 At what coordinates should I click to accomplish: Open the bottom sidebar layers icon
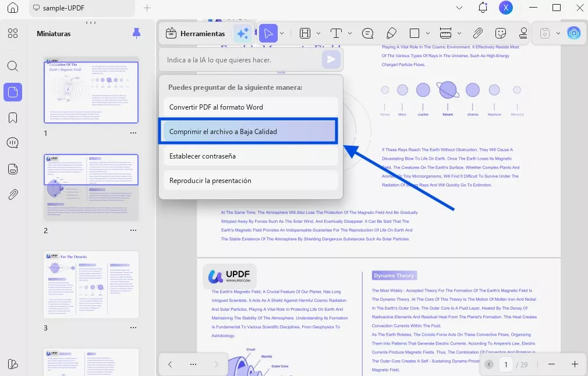pyautogui.click(x=13, y=364)
